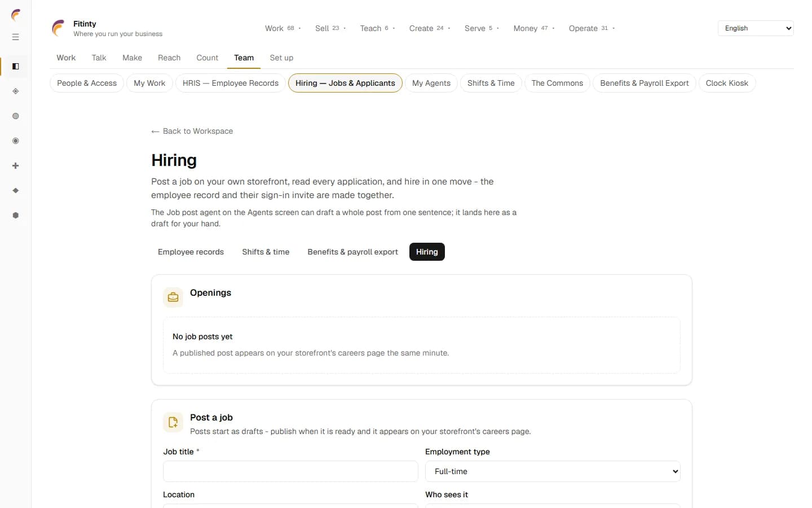Switch to the Reach tab
Image resolution: width=812 pixels, height=508 pixels.
coord(169,58)
